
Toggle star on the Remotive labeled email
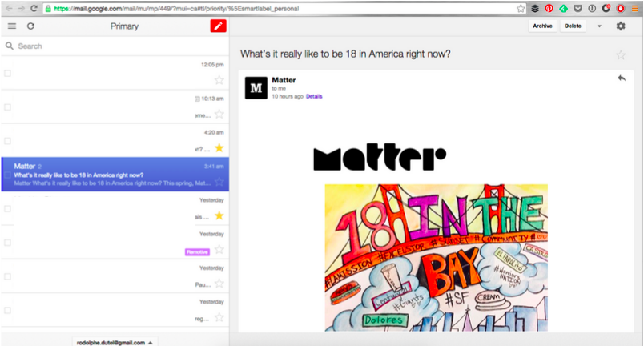pos(219,250)
